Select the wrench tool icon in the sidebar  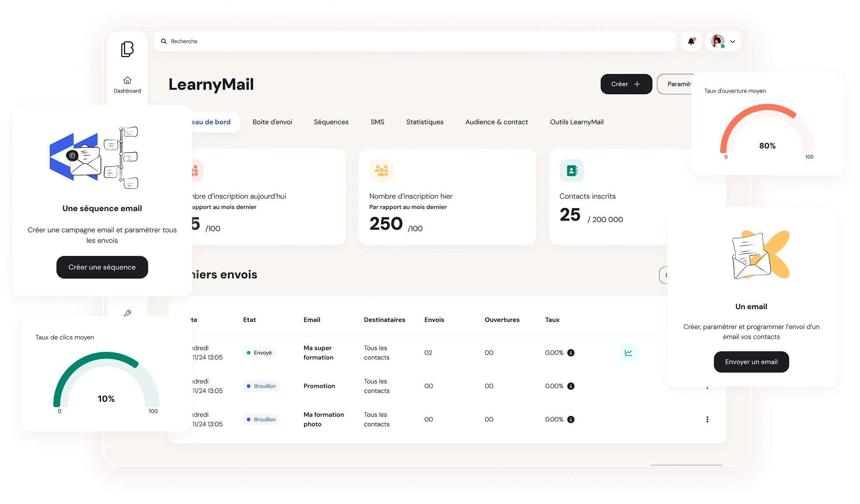(128, 314)
